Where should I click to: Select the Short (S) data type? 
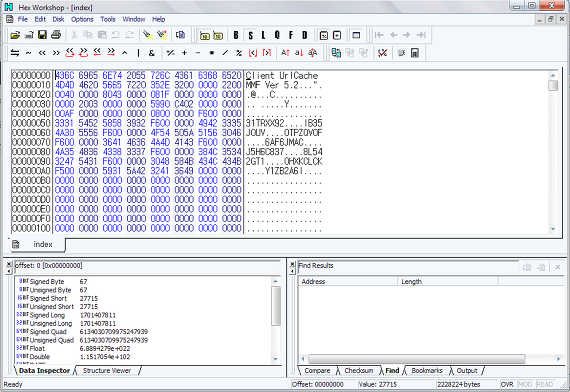(250, 35)
